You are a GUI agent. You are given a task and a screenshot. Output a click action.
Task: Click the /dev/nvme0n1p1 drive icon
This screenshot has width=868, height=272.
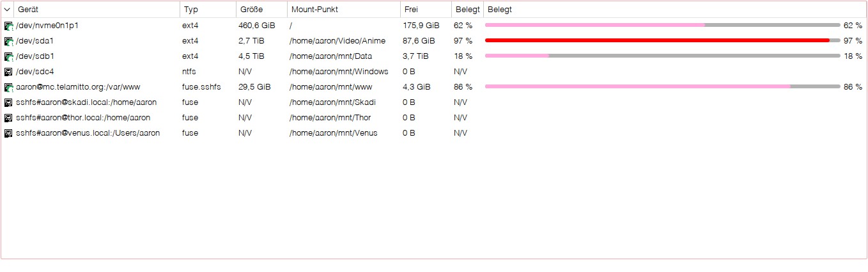click(x=8, y=26)
